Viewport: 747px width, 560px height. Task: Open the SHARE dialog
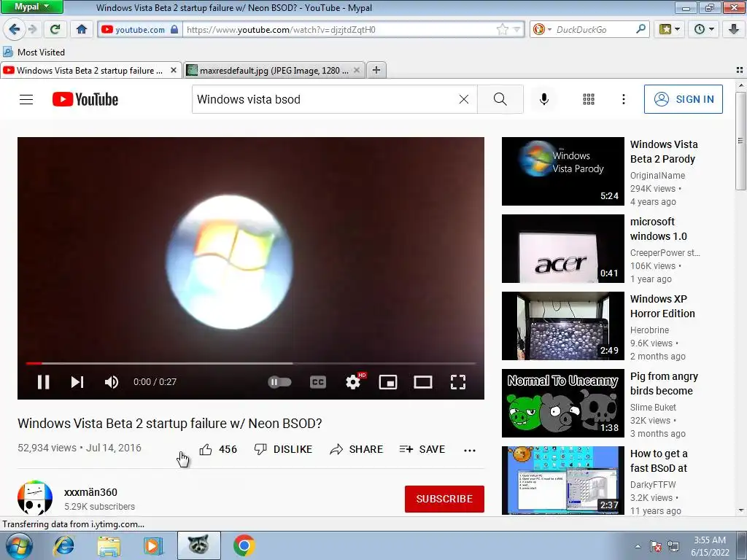pyautogui.click(x=356, y=449)
